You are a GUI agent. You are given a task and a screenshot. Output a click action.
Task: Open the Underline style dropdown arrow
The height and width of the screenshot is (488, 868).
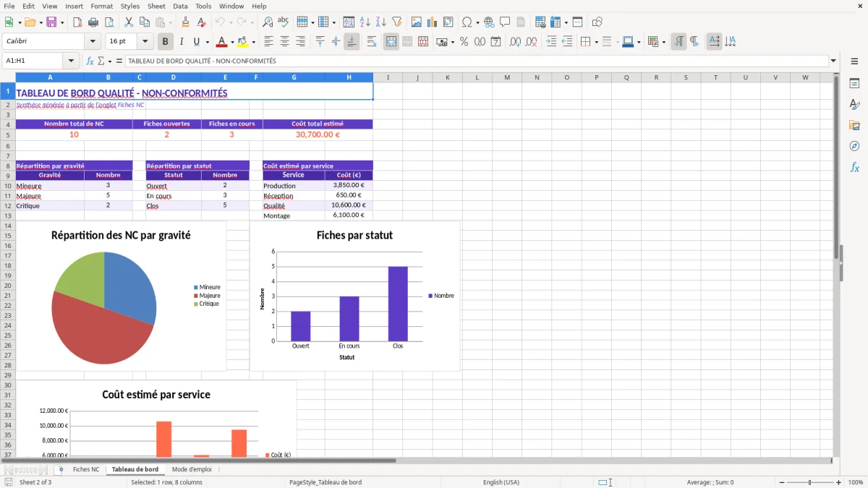pyautogui.click(x=207, y=42)
